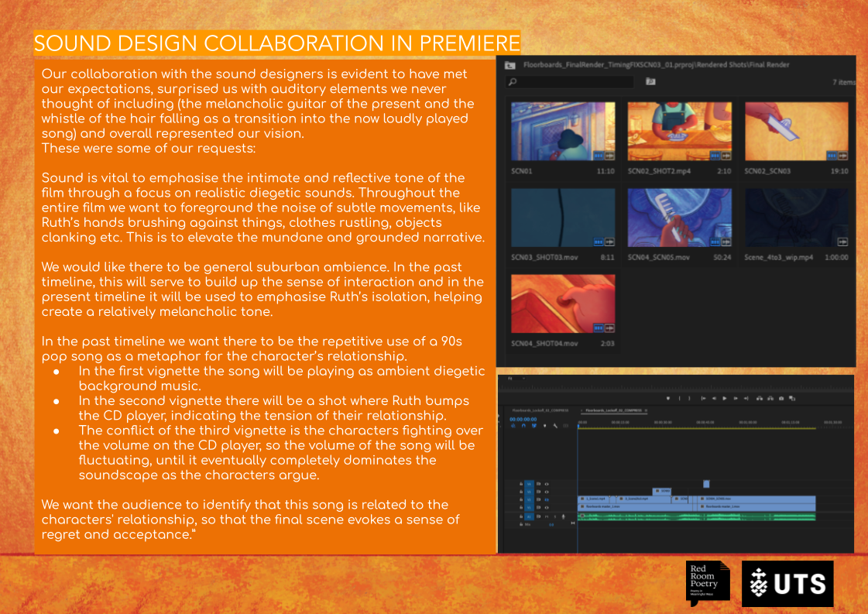This screenshot has height=614, width=868.
Task: Toggle the Snap magnet icon in timeline
Action: tap(523, 426)
